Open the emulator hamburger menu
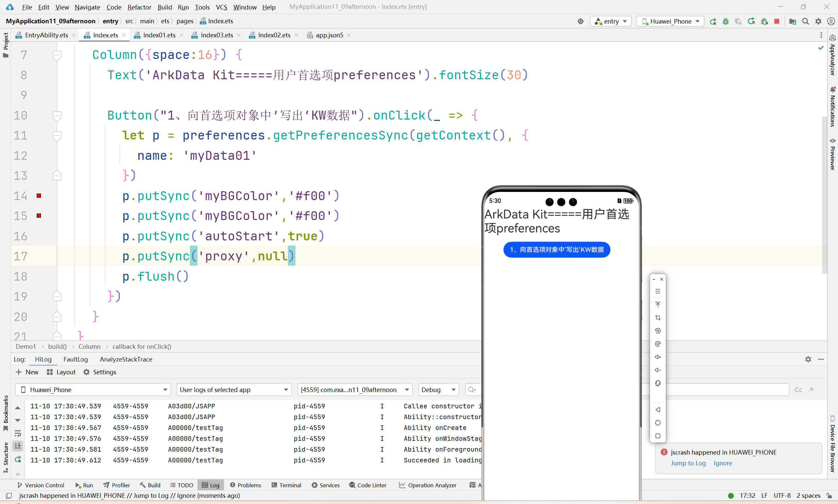The height and width of the screenshot is (504, 838). [x=658, y=291]
